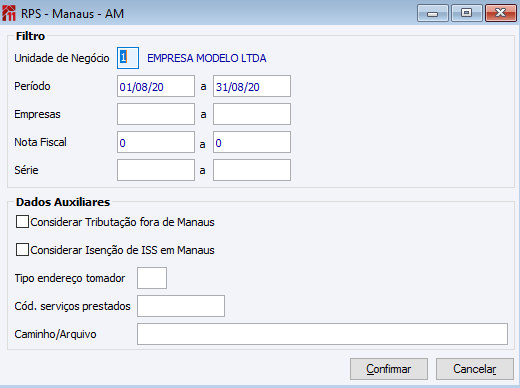520x388 pixels.
Task: Select the Nota Fiscal ending number field
Action: click(x=252, y=142)
